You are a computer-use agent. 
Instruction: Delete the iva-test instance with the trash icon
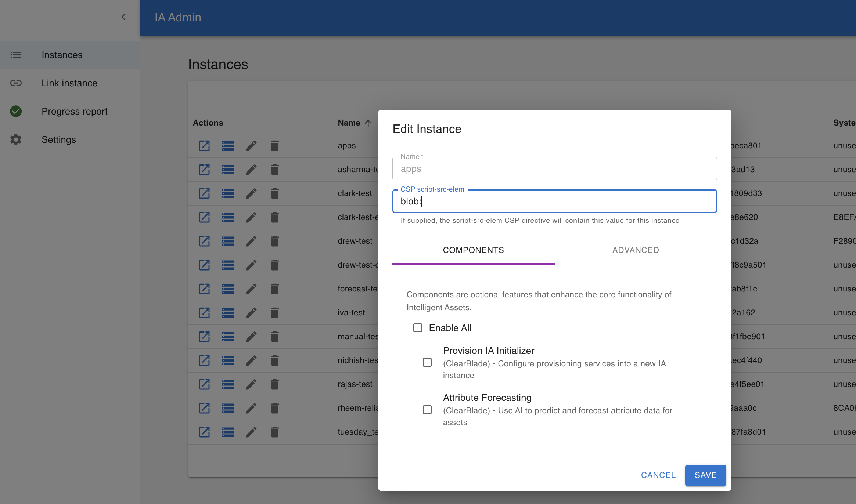click(x=275, y=313)
